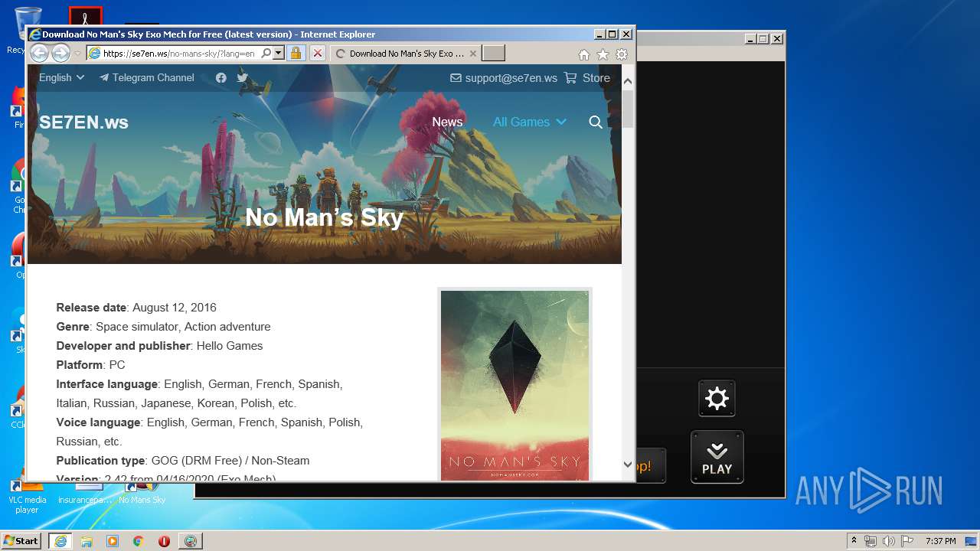This screenshot has width=980, height=551.
Task: Open the Telegram Channel link
Action: pos(146,77)
